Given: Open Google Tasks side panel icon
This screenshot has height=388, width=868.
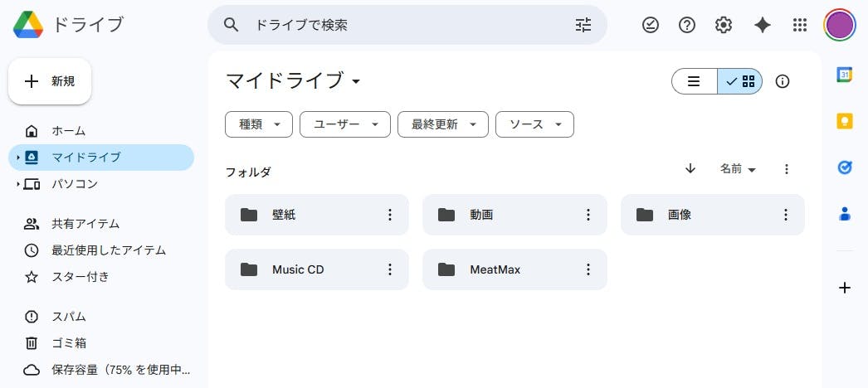Looking at the screenshot, I should [x=845, y=167].
